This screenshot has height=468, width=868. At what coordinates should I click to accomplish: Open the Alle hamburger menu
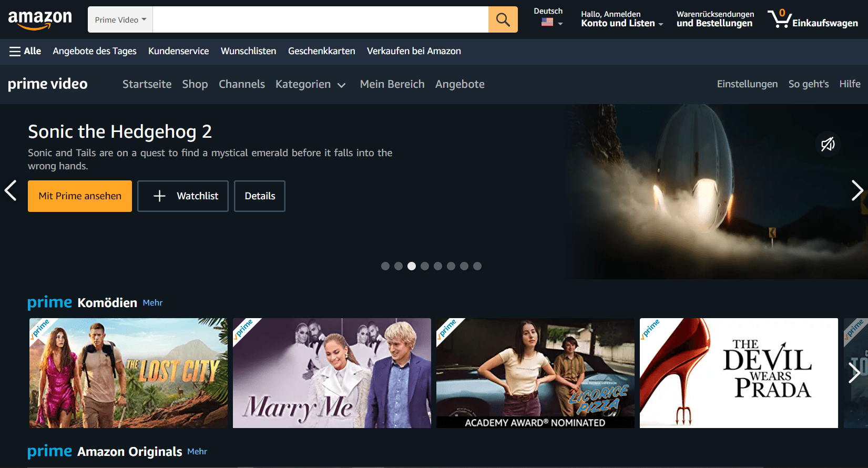point(25,51)
